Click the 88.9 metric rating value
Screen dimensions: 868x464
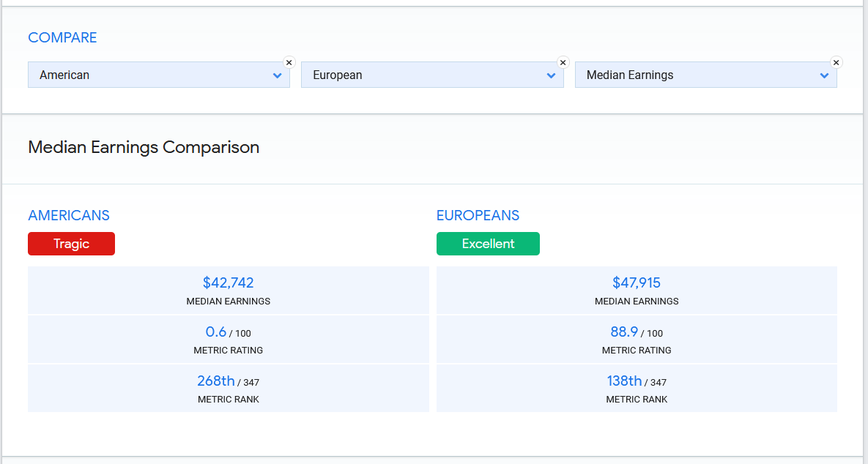624,332
